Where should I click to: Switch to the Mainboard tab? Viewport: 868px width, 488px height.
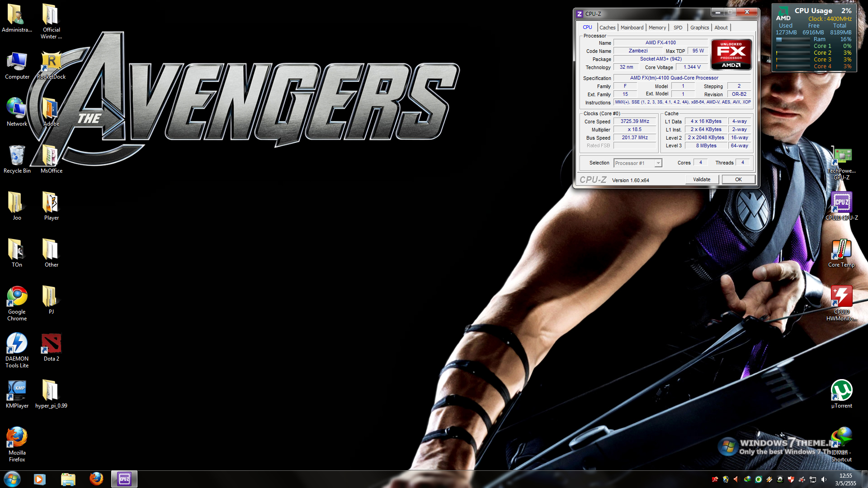tap(632, 28)
